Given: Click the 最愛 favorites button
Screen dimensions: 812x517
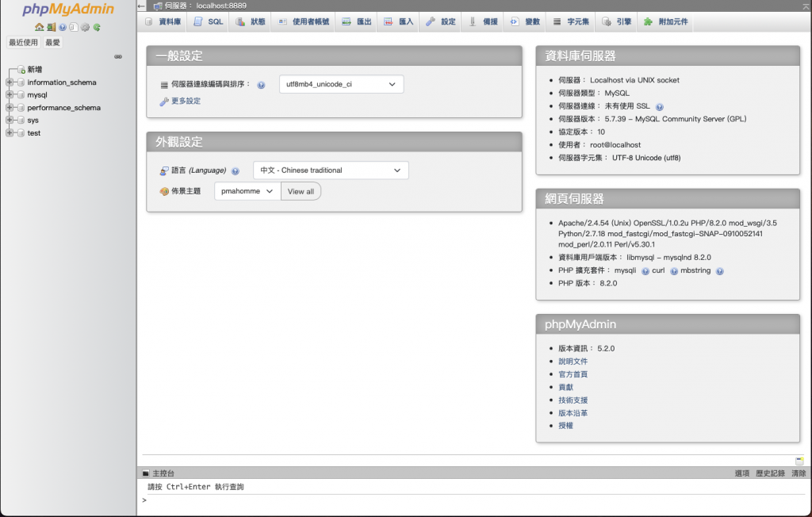Looking at the screenshot, I should tap(52, 43).
